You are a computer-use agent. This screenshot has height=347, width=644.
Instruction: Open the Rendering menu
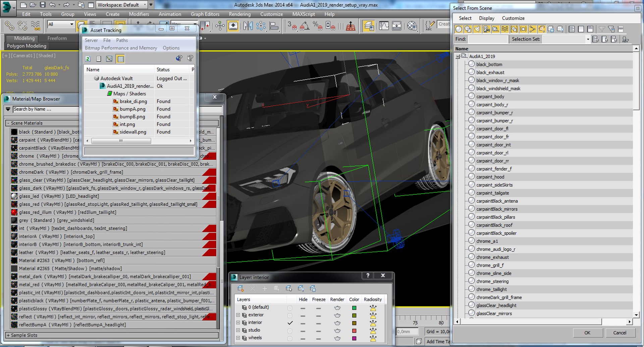pyautogui.click(x=239, y=14)
